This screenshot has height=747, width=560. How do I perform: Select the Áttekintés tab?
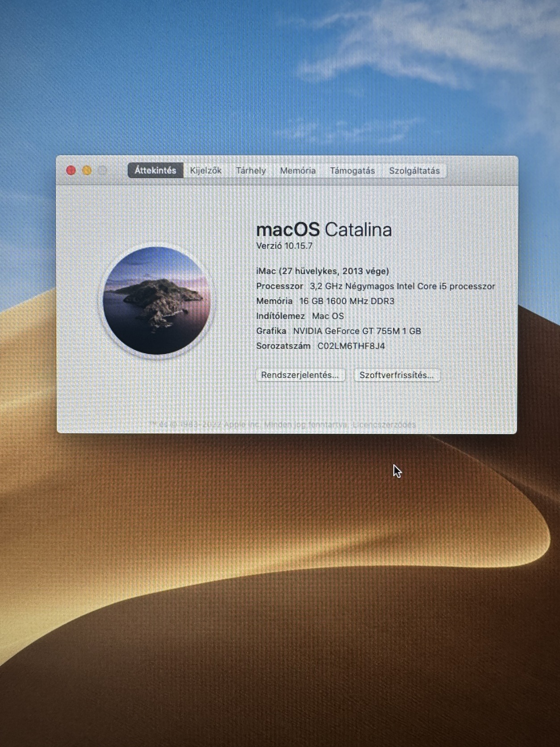coord(155,170)
